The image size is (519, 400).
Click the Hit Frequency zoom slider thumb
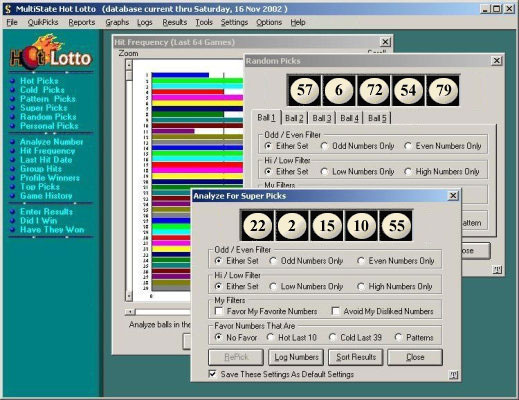pyautogui.click(x=129, y=75)
